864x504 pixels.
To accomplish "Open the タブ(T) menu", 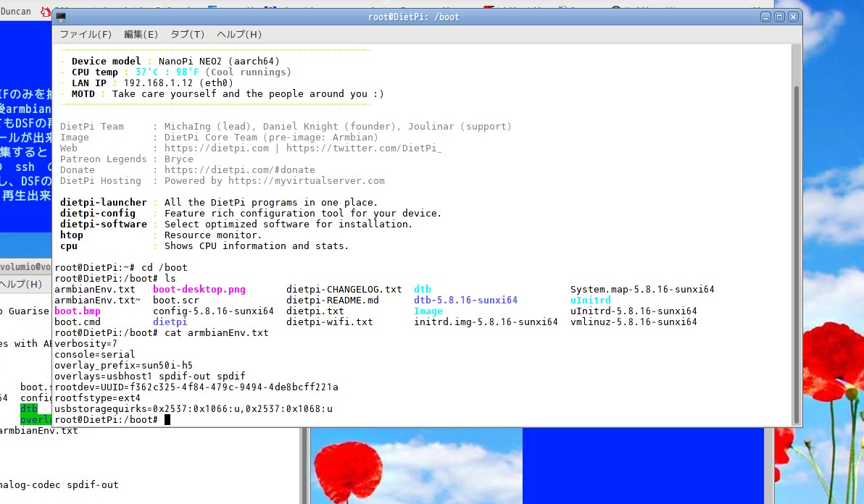I will pyautogui.click(x=187, y=34).
